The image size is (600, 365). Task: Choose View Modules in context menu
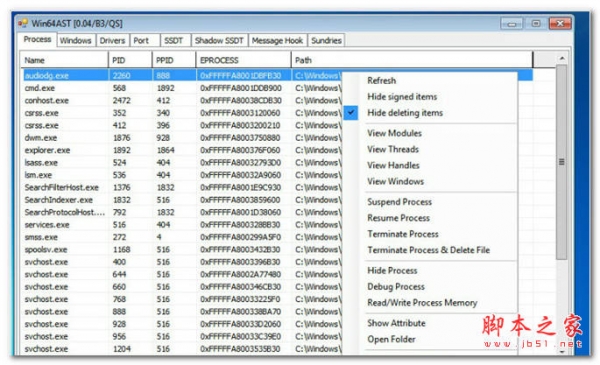tap(395, 133)
